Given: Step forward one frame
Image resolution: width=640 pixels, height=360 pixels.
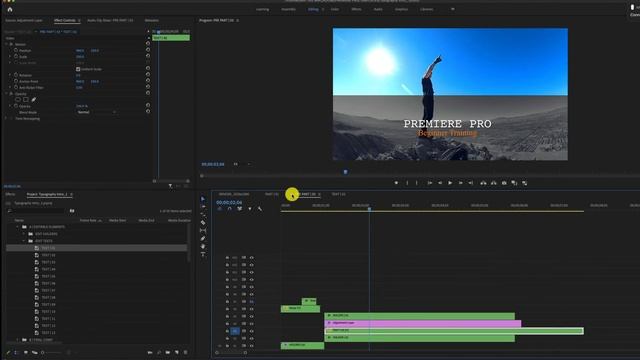Looking at the screenshot, I should click(x=460, y=183).
